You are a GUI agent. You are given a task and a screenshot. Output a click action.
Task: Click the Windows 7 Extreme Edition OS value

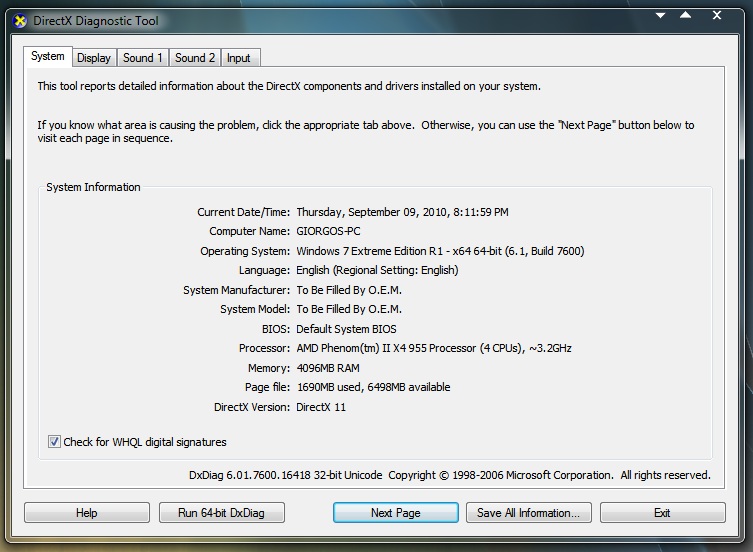point(440,251)
